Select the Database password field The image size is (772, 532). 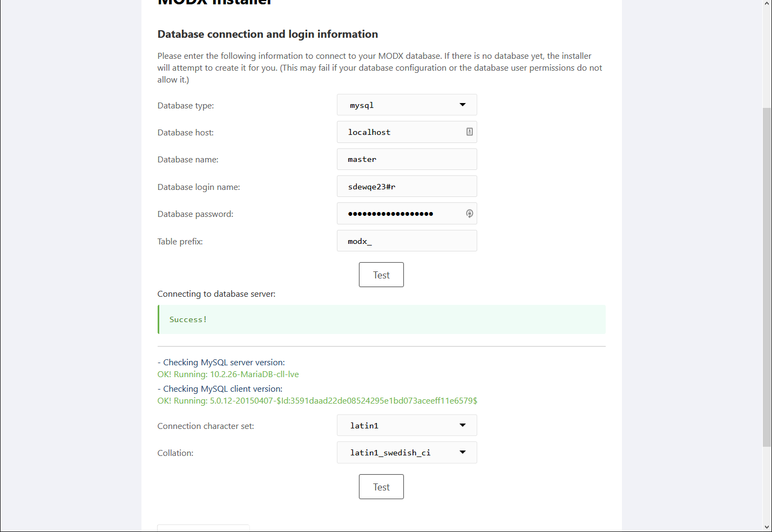click(x=407, y=214)
